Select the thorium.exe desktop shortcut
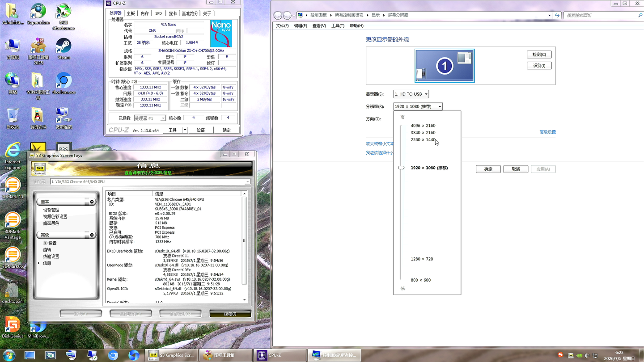 [x=64, y=84]
